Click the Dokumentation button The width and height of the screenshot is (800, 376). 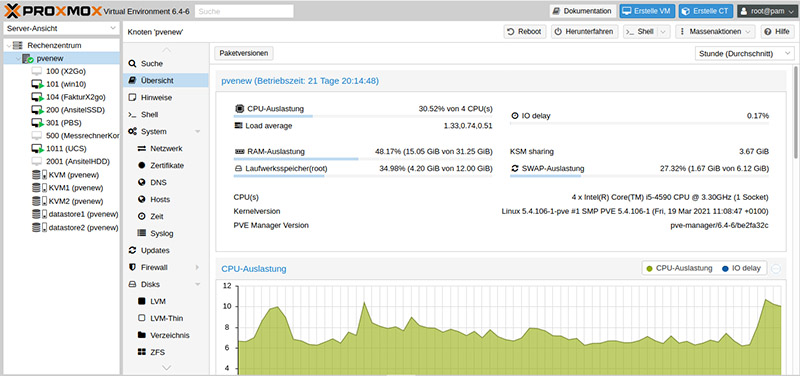(583, 11)
